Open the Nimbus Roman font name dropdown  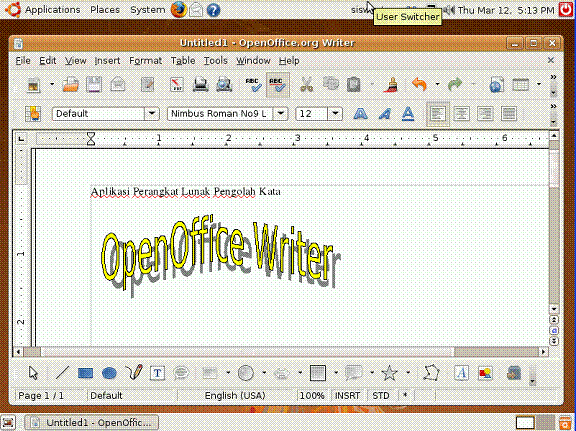click(281, 114)
